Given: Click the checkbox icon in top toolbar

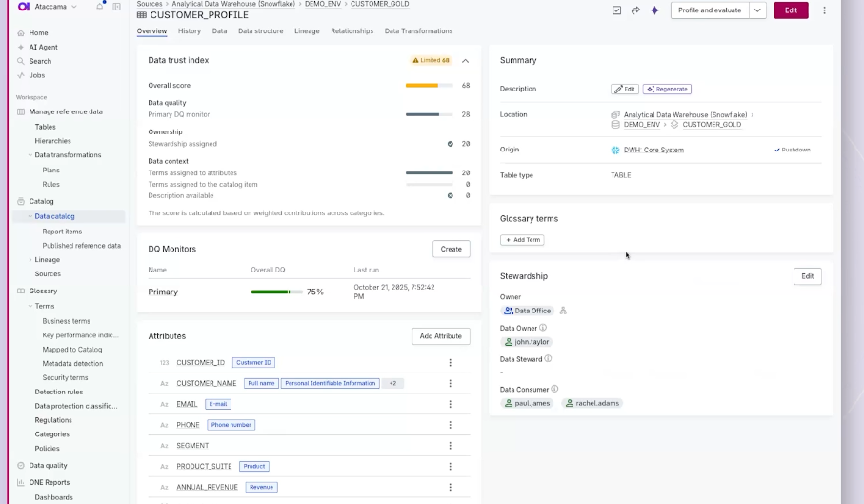Looking at the screenshot, I should click(616, 10).
